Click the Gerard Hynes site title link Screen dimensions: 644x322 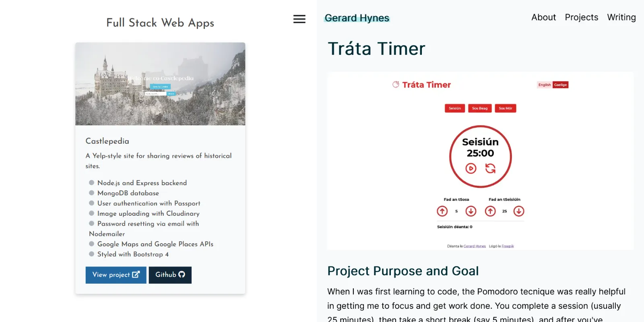pyautogui.click(x=357, y=18)
